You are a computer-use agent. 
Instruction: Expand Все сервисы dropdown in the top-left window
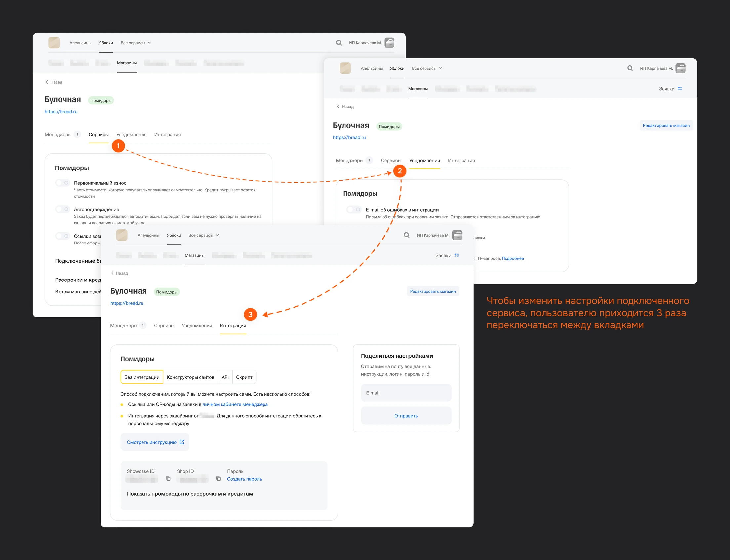click(136, 43)
